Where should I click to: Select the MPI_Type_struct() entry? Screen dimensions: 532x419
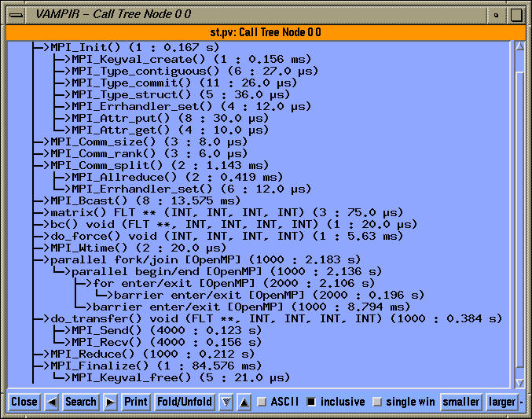pos(181,94)
